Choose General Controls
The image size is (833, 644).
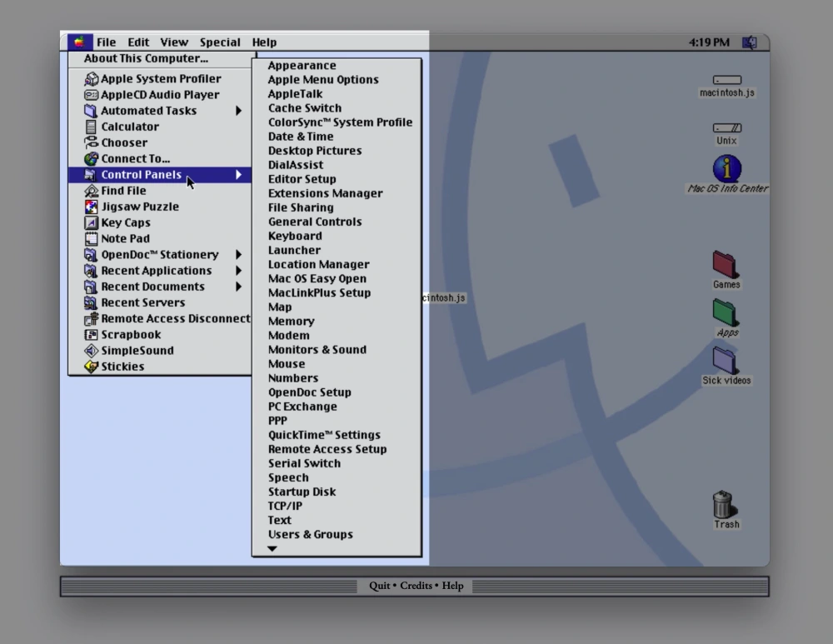[315, 222]
